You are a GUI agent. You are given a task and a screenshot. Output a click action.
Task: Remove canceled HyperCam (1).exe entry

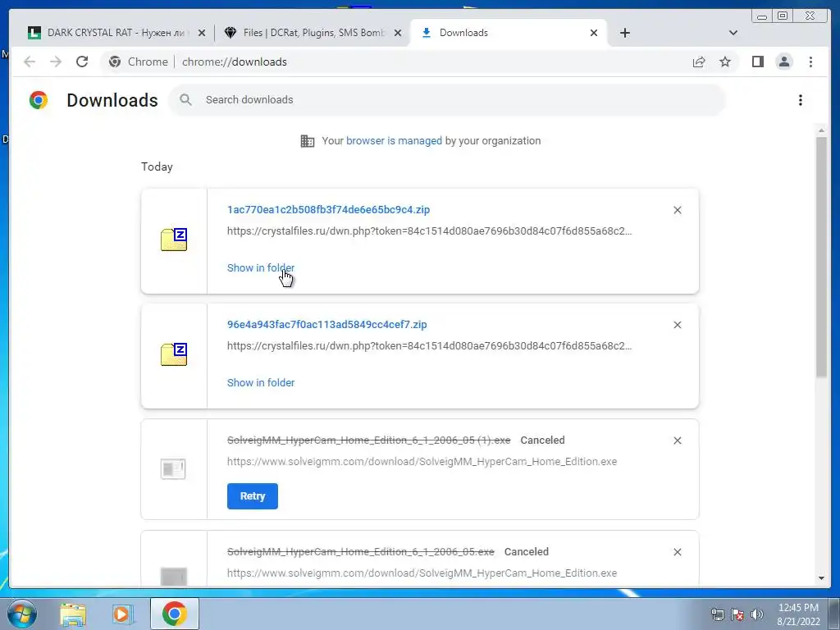677,441
